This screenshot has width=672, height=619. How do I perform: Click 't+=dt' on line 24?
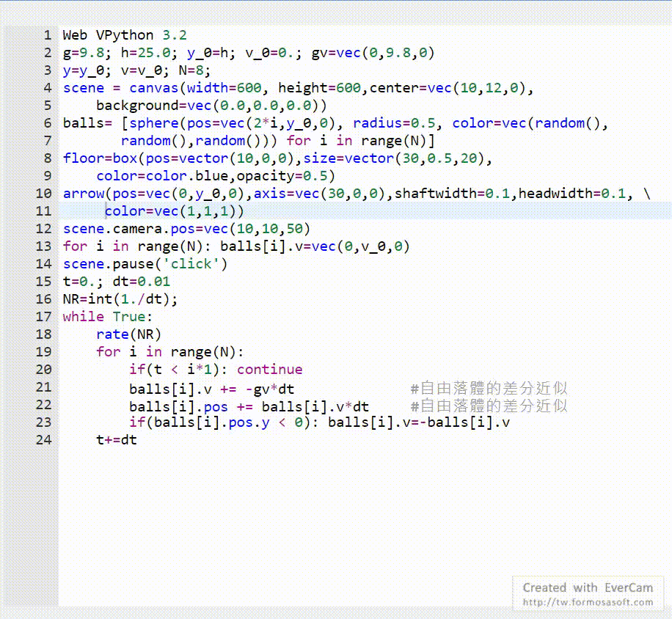coord(116,440)
